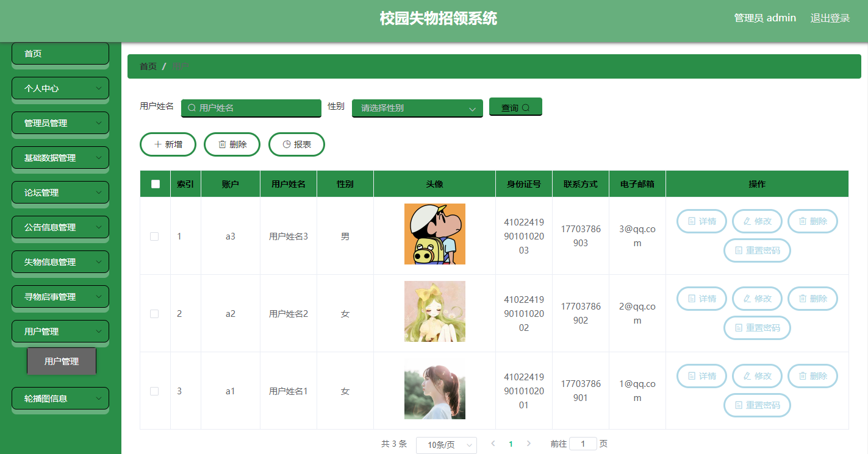Click the 退出登录 logout link
The image size is (868, 454).
[830, 18]
